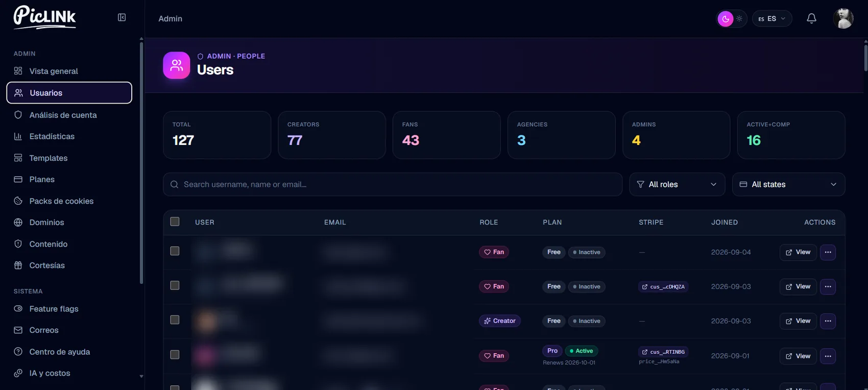Image resolution: width=868 pixels, height=390 pixels.
Task: Click the Packs de cookies cookie icon
Action: point(18,201)
